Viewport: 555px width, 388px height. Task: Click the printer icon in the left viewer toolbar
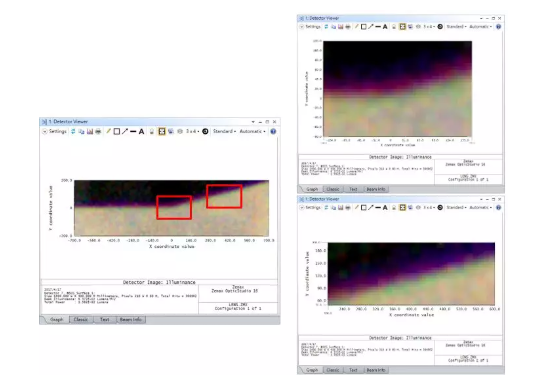tap(98, 131)
